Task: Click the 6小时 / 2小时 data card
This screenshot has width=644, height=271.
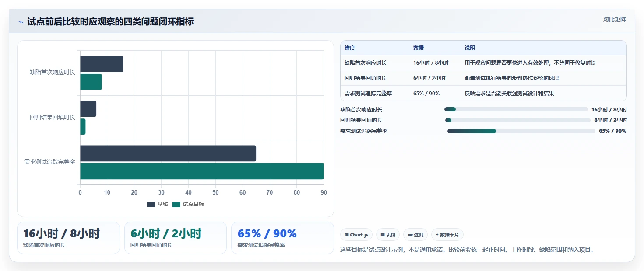Action: [176, 238]
